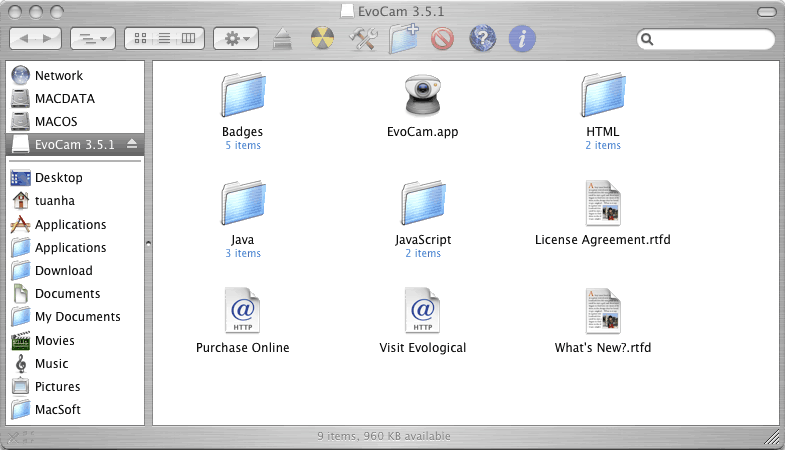Select the MACDATA volume in sidebar
Screen dimensions: 785x450
click(75, 99)
